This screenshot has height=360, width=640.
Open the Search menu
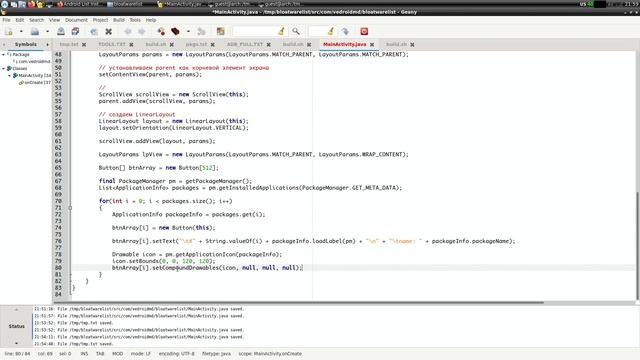pyautogui.click(x=36, y=20)
